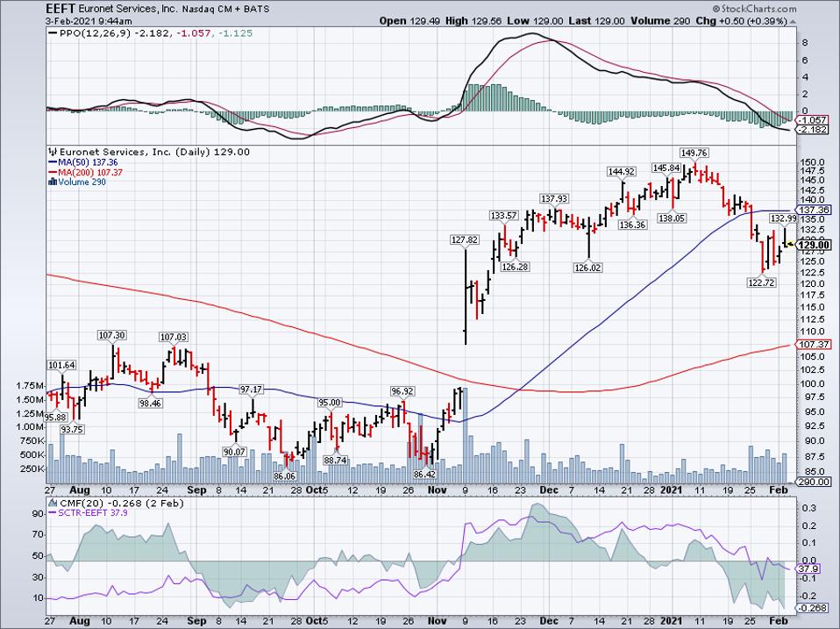Viewport: 840px width, 629px height.
Task: Click the 98.46 price label
Action: 150,403
